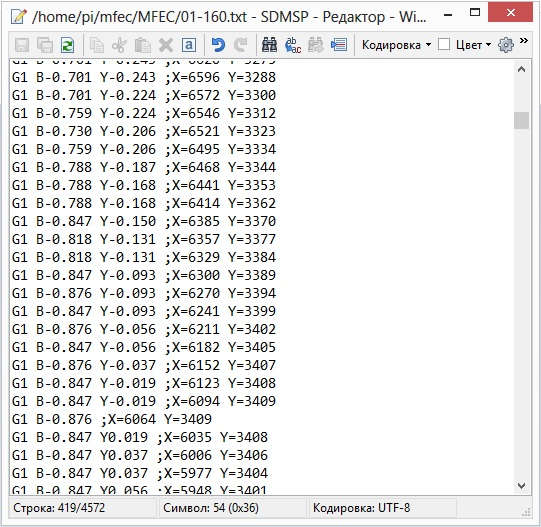Click the Redo arrow icon
This screenshot has height=527, width=541.
click(241, 45)
